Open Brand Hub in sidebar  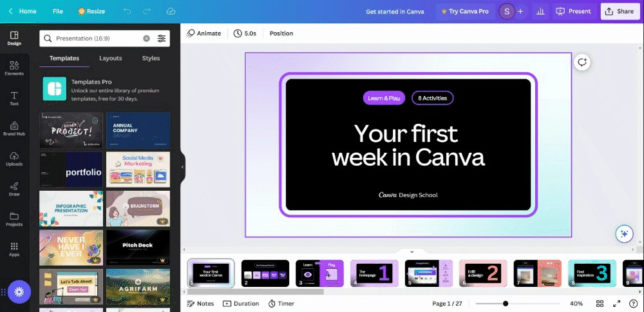[14, 129]
